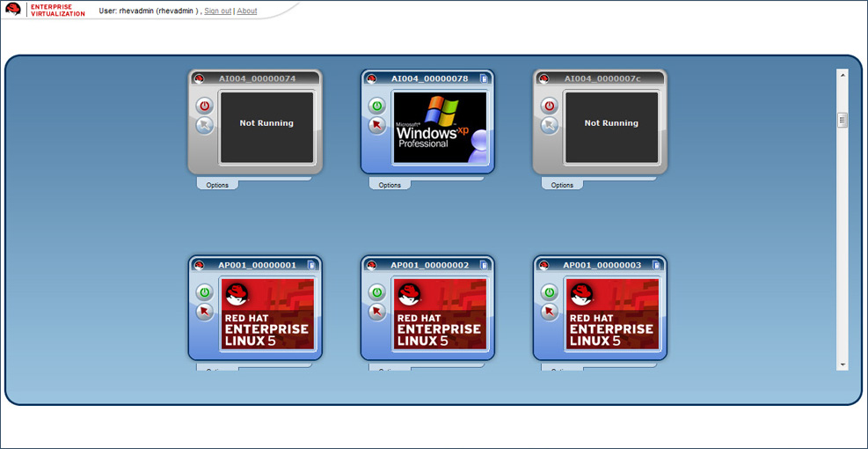Select the Red Hat Linux thumbnail of AP001_00000003
Screen dimensions: 868x449
pyautogui.click(x=612, y=313)
